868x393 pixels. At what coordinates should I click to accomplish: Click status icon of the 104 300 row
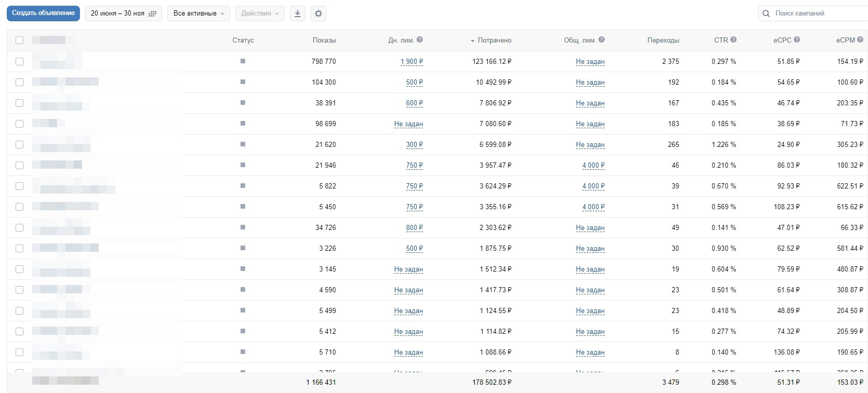(243, 82)
